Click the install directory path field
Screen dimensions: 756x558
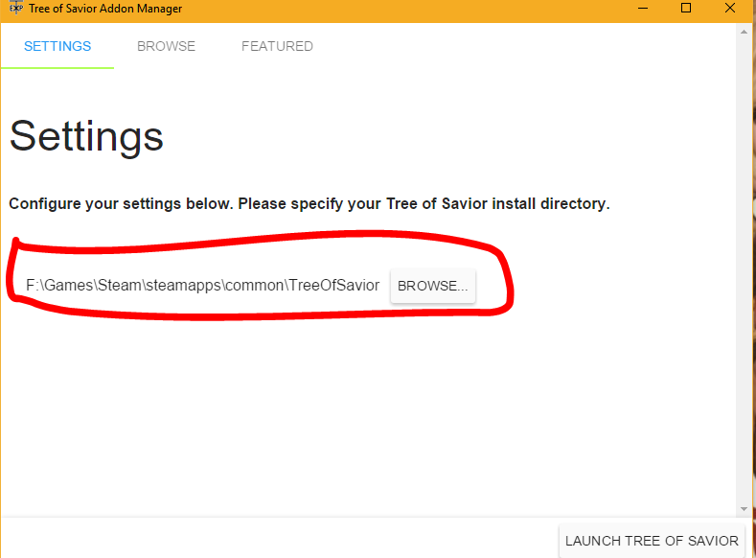202,286
